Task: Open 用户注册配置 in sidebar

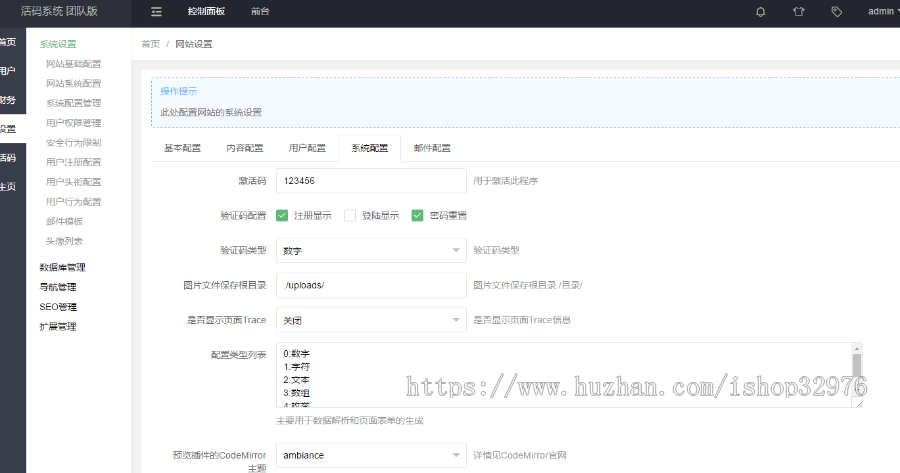Action: pyautogui.click(x=73, y=162)
